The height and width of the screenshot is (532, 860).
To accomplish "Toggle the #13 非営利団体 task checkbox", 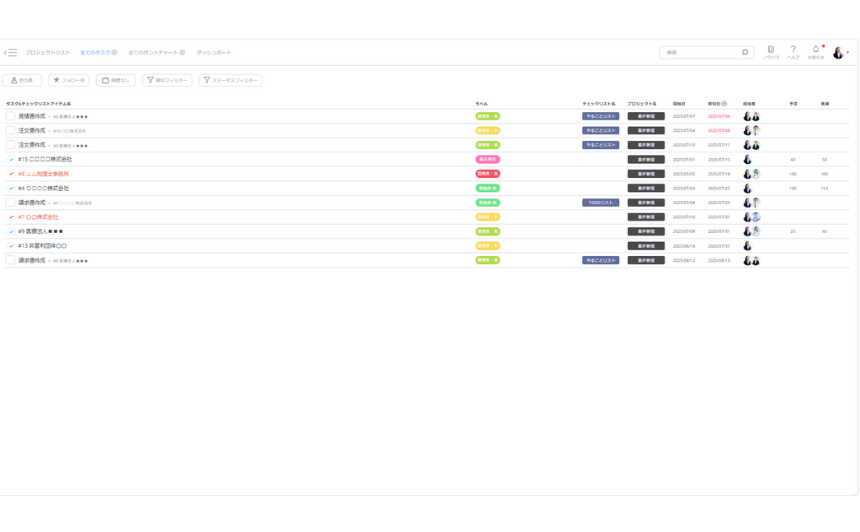I will tap(11, 246).
